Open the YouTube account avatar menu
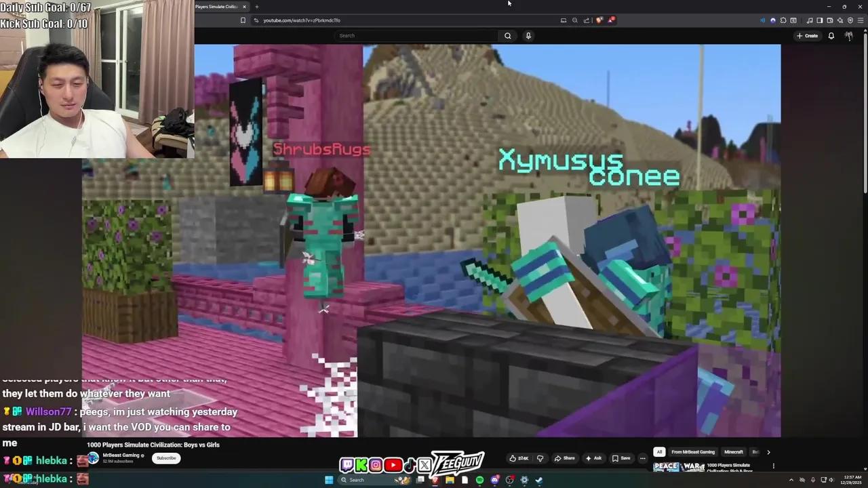The width and height of the screenshot is (868, 488). [848, 36]
